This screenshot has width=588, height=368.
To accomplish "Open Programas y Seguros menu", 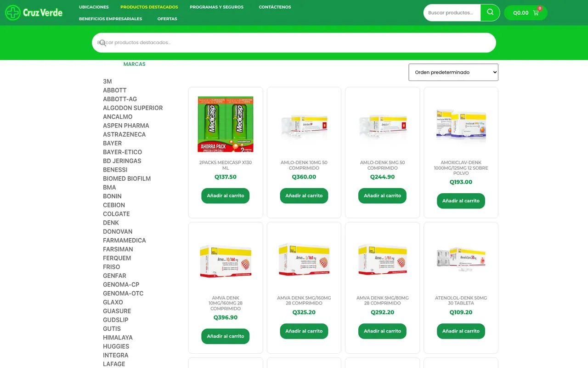I will pos(216,7).
